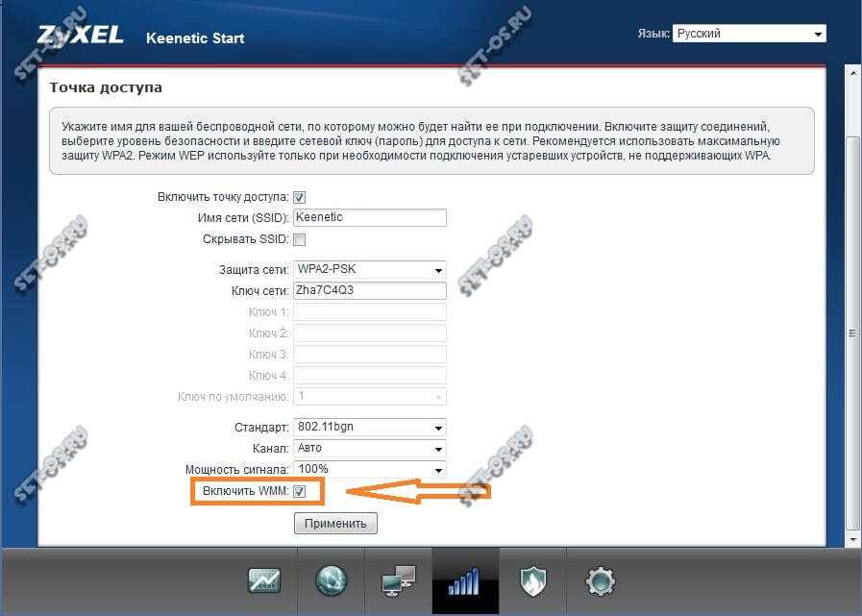The width and height of the screenshot is (862, 616).
Task: Click the 'Ключ 1' input field
Action: click(369, 312)
